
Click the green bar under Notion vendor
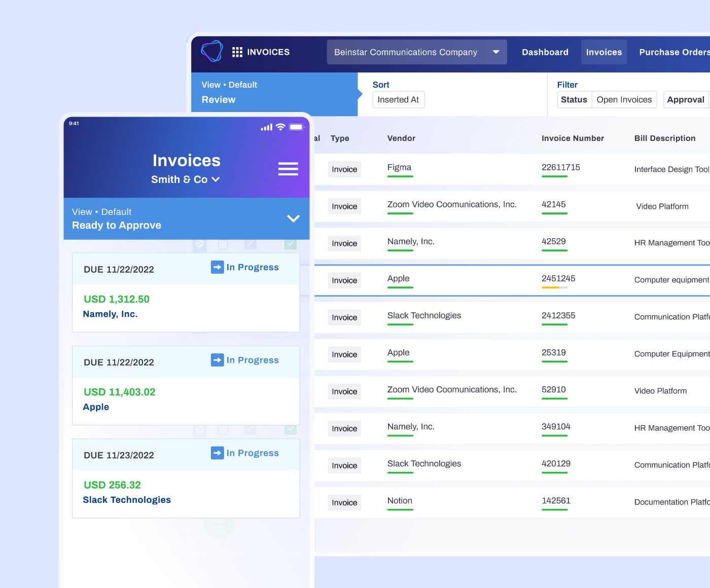pyautogui.click(x=400, y=509)
